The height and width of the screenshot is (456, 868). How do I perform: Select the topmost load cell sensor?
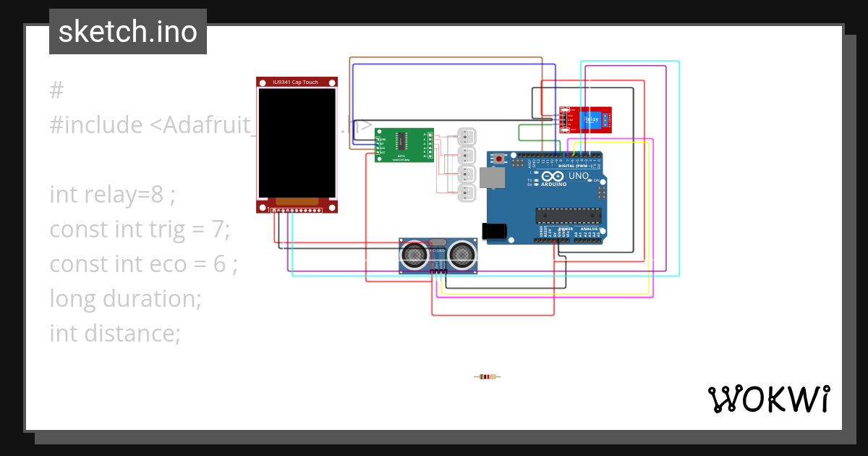pos(467,137)
